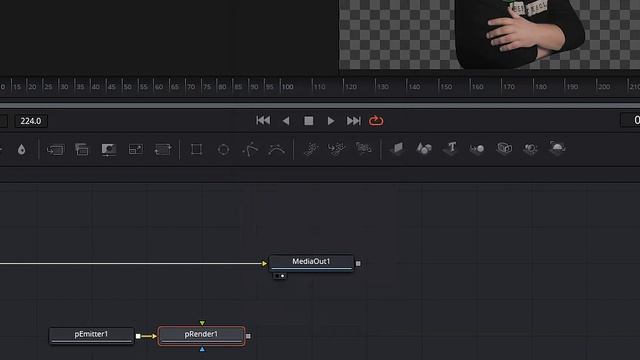Add a pMerge particle node
The width and height of the screenshot is (640, 360).
[x=337, y=149]
